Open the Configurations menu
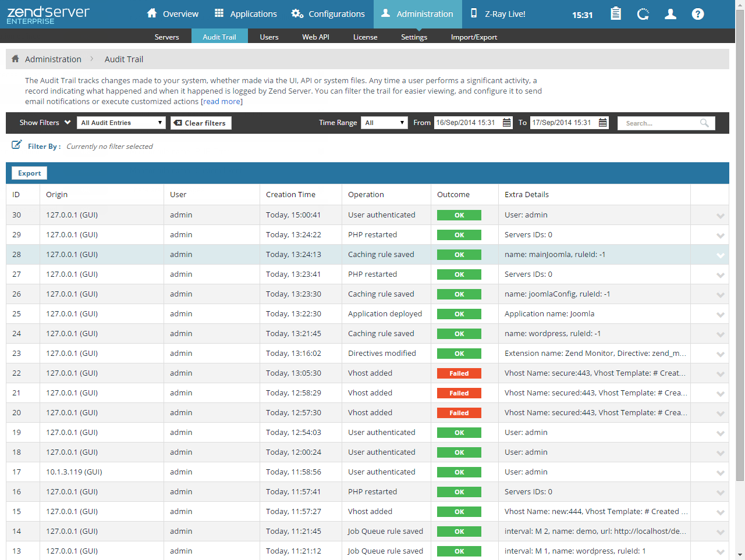745x560 pixels. pos(328,14)
